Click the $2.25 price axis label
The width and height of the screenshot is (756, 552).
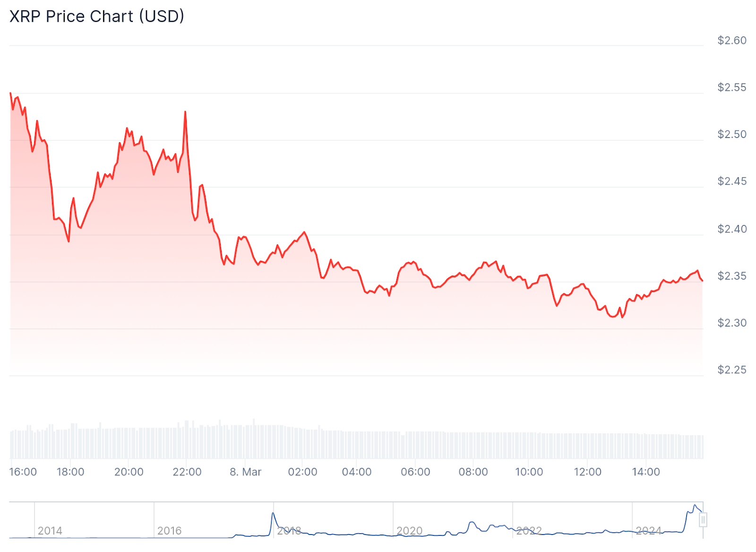point(732,370)
